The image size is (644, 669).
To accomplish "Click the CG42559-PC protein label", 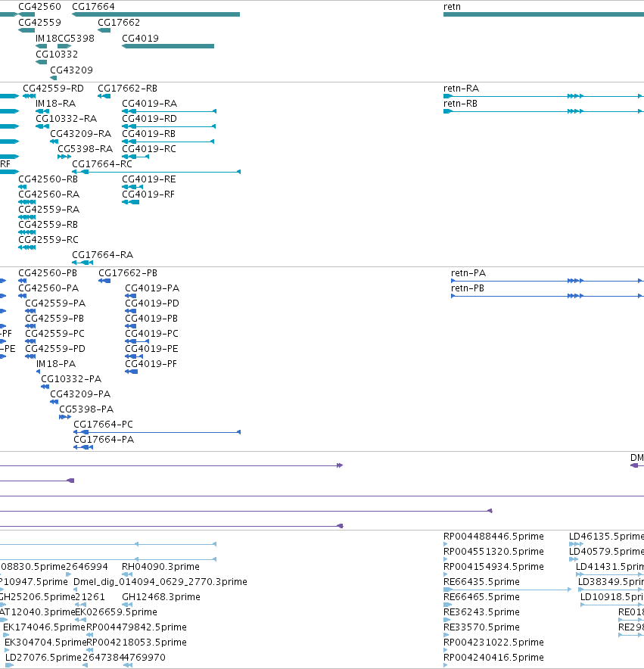I will (x=55, y=334).
